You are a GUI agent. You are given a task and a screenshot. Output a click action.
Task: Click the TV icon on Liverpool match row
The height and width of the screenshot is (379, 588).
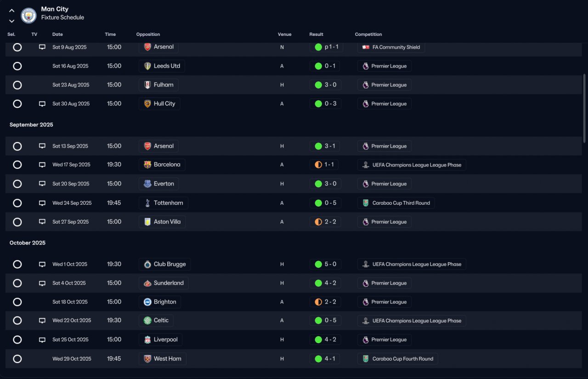click(x=42, y=340)
